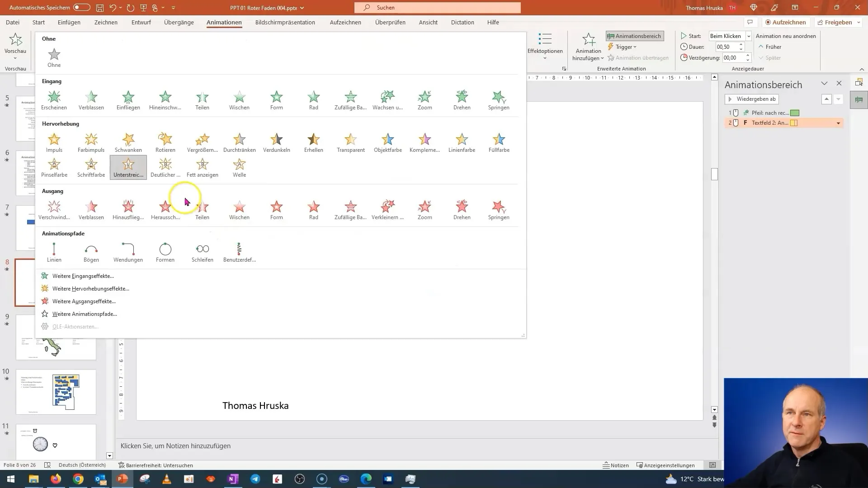Image resolution: width=868 pixels, height=488 pixels.
Task: Open Weitere Eingangseffekte options
Action: pos(83,275)
